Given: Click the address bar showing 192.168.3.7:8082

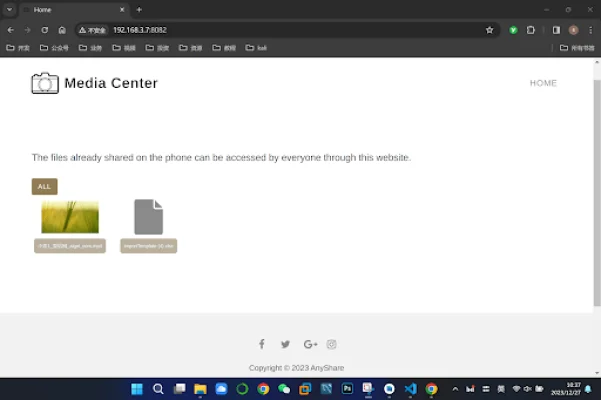Looking at the screenshot, I should point(280,30).
